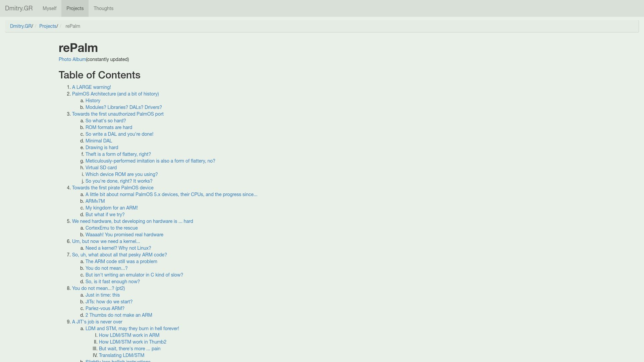Open the Myself menu item
Viewport: 644px width, 362px height.
coord(49,8)
